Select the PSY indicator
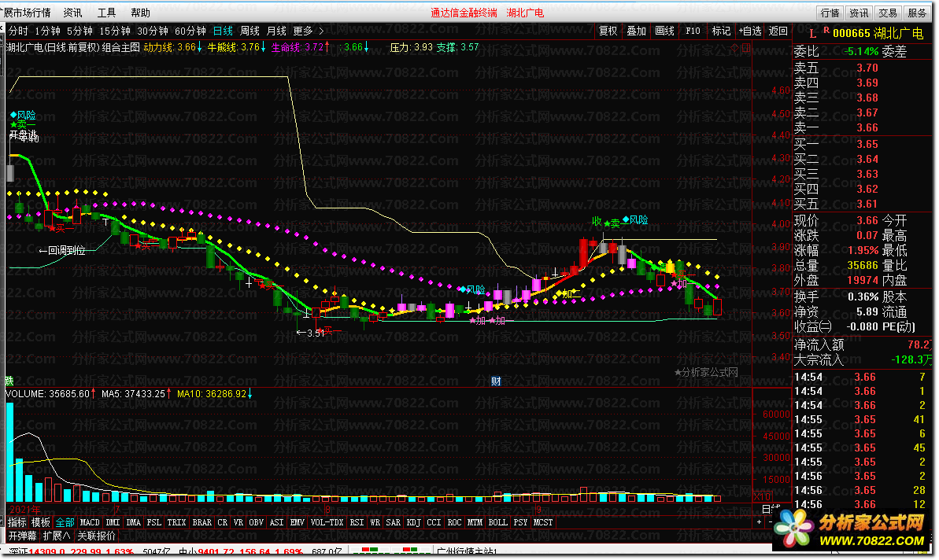This screenshot has height=560, width=939. (x=520, y=522)
